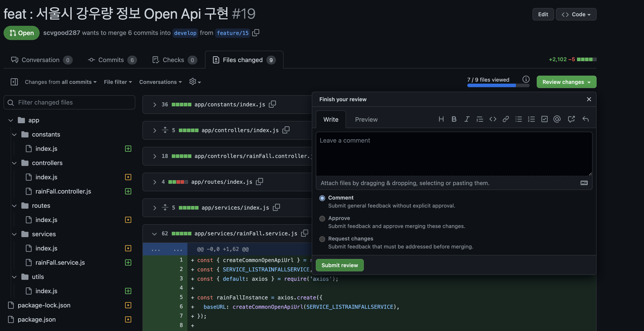Image resolution: width=644 pixels, height=331 pixels.
Task: Click the Edit title button
Action: [543, 14]
